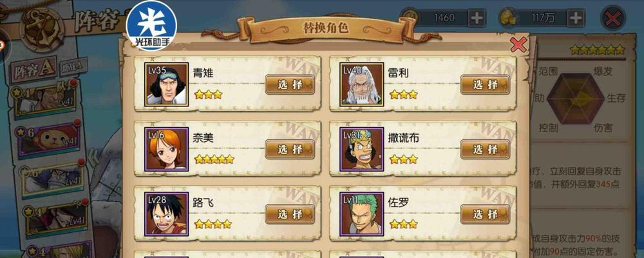Pick 撒谎布 using the 选择 button
This screenshot has height=258, width=644.
click(x=485, y=149)
